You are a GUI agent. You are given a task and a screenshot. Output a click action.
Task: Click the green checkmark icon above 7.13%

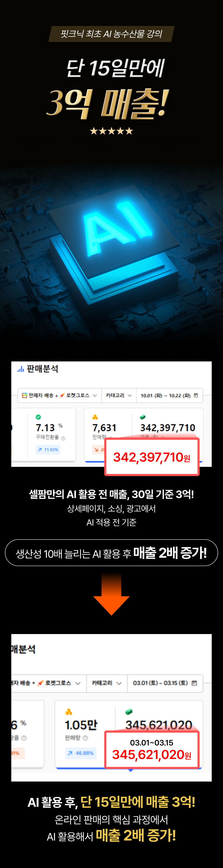tap(38, 417)
